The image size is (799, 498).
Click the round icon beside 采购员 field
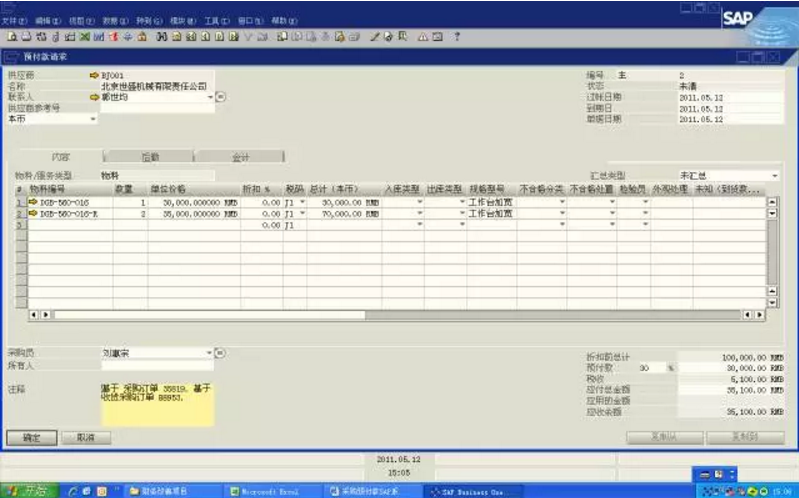[x=220, y=353]
